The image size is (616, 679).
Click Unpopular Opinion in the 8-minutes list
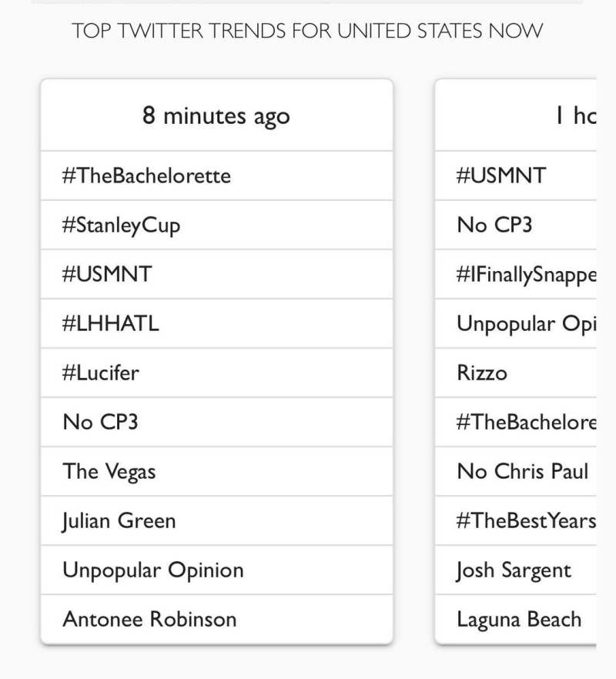point(152,570)
